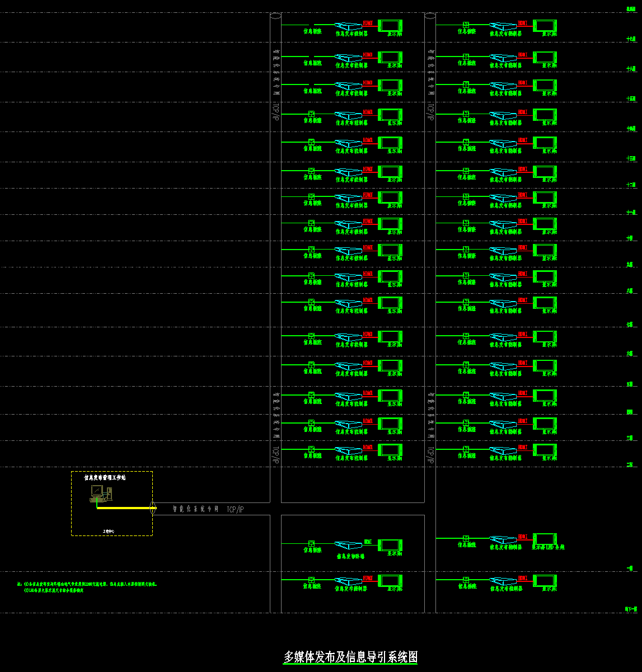Click the horizontal TCP/IP label beside the workstation
Screen dimensions: 642x672
tap(236, 509)
